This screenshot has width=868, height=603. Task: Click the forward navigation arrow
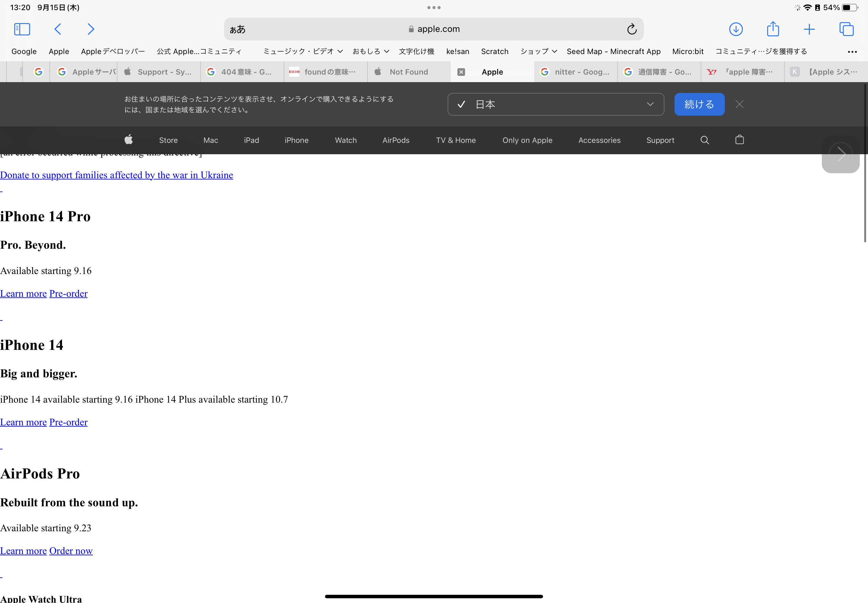point(91,29)
